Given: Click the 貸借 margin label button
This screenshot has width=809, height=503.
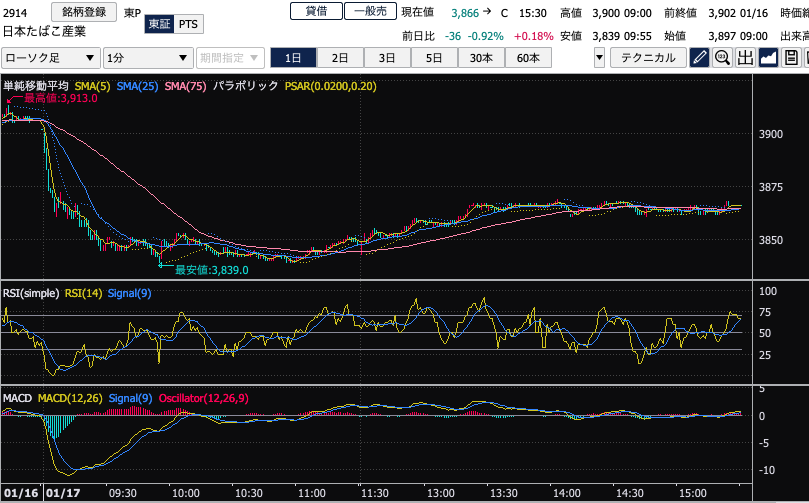Looking at the screenshot, I should pos(315,11).
